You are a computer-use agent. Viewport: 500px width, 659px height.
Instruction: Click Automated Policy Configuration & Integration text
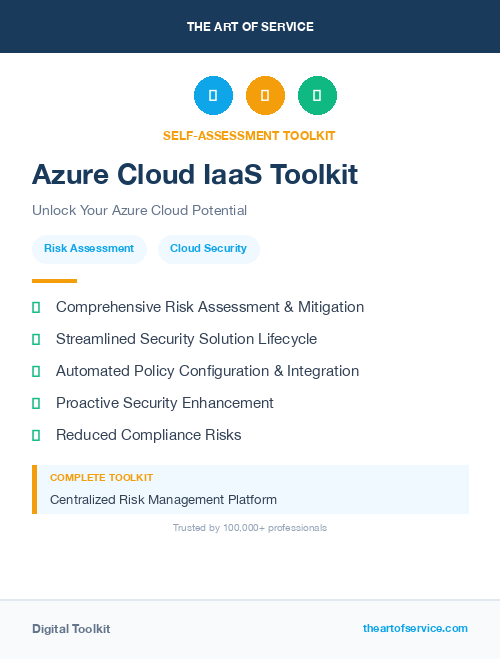coord(207,371)
